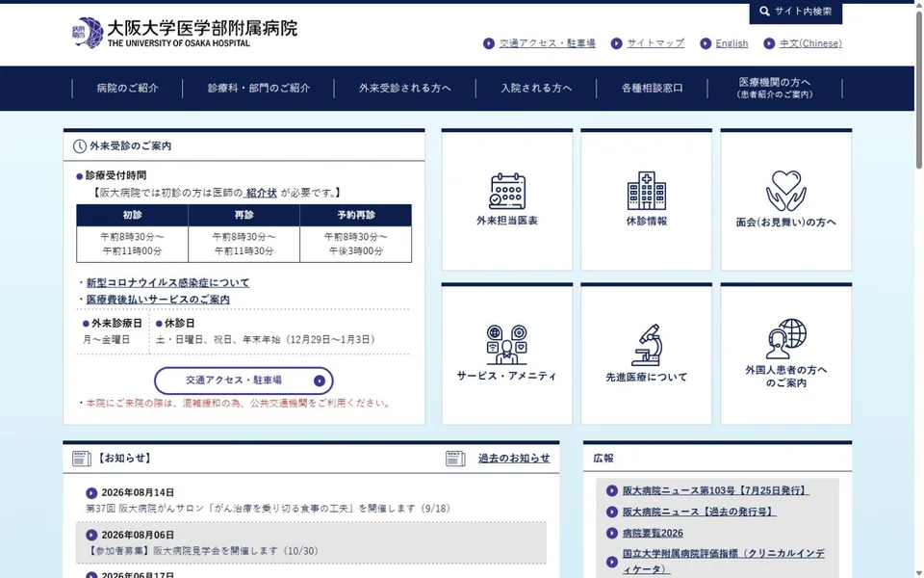Open the 過去のお知らせ link
This screenshot has height=578, width=924.
(514, 459)
